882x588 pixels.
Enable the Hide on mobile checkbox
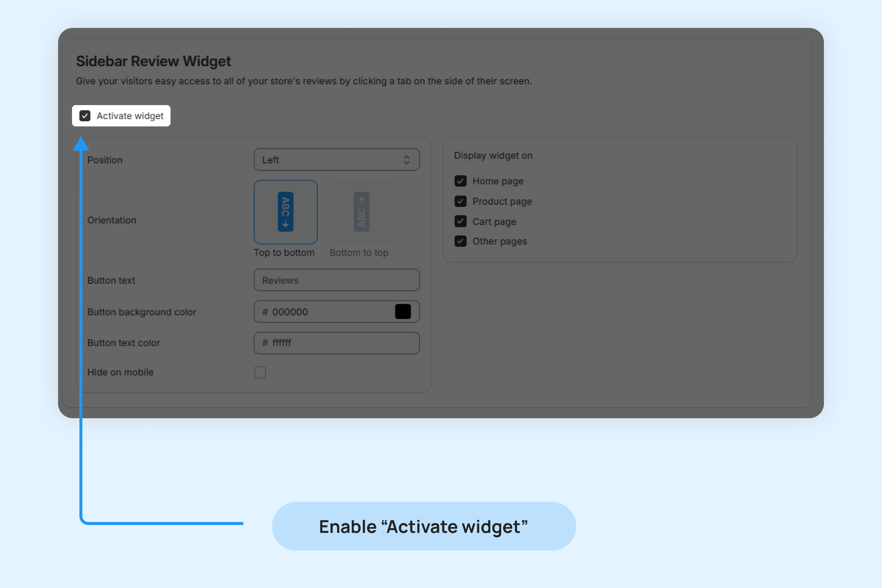point(260,372)
